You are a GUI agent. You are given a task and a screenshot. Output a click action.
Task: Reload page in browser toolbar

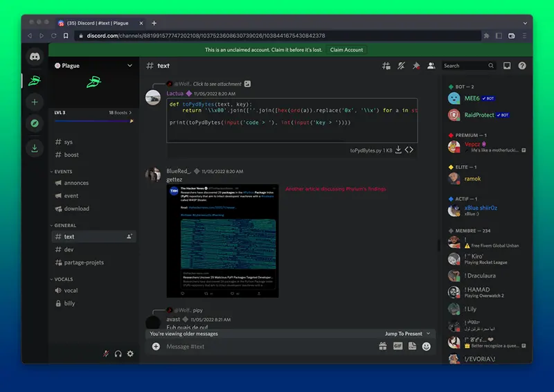54,36
